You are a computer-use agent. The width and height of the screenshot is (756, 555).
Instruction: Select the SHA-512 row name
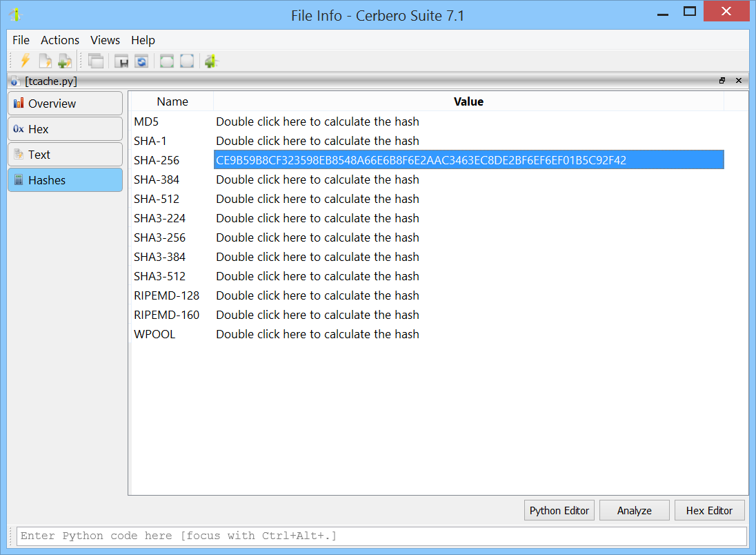point(156,199)
